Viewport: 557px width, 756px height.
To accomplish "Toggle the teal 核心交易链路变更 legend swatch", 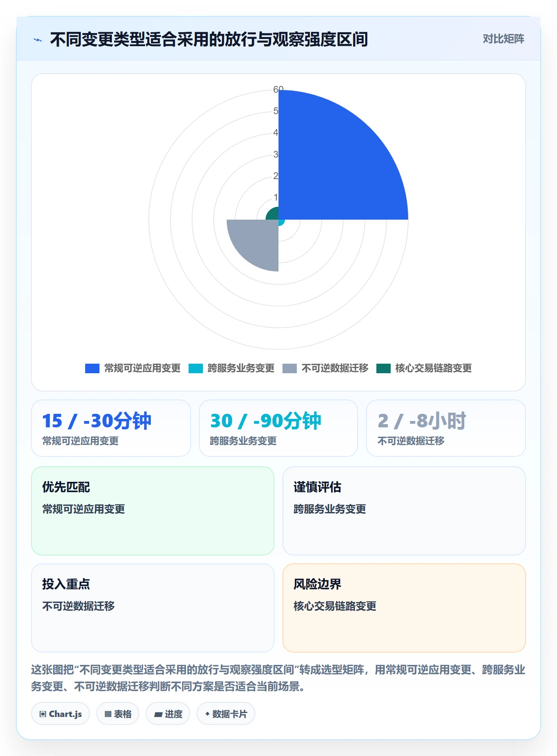I will [x=384, y=368].
